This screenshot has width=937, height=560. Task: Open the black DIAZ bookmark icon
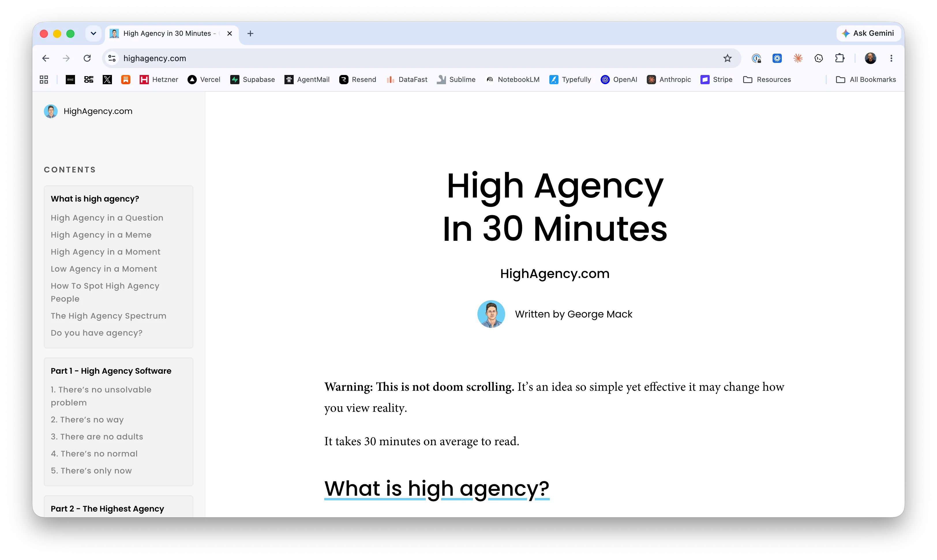pyautogui.click(x=70, y=79)
